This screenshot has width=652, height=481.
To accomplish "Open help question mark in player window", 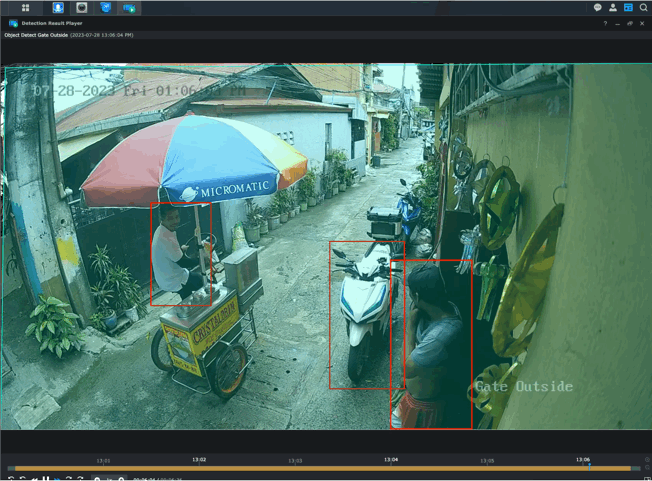I will click(x=605, y=23).
